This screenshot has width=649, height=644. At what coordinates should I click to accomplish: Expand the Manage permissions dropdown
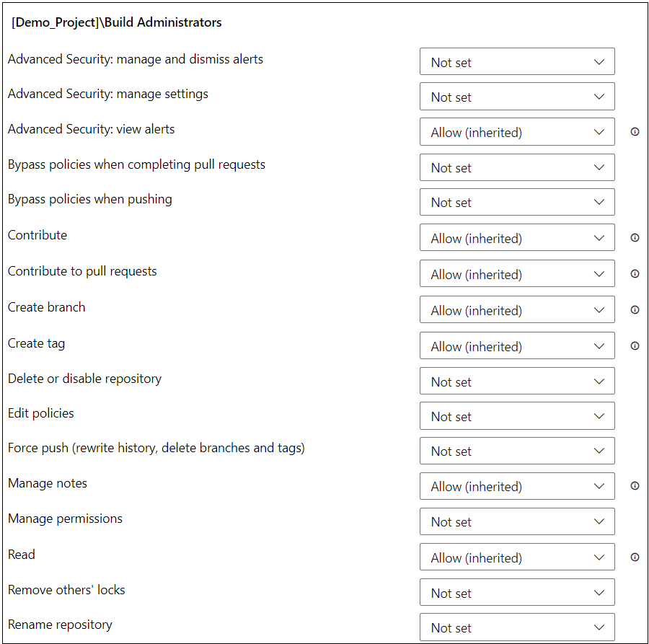tap(517, 521)
